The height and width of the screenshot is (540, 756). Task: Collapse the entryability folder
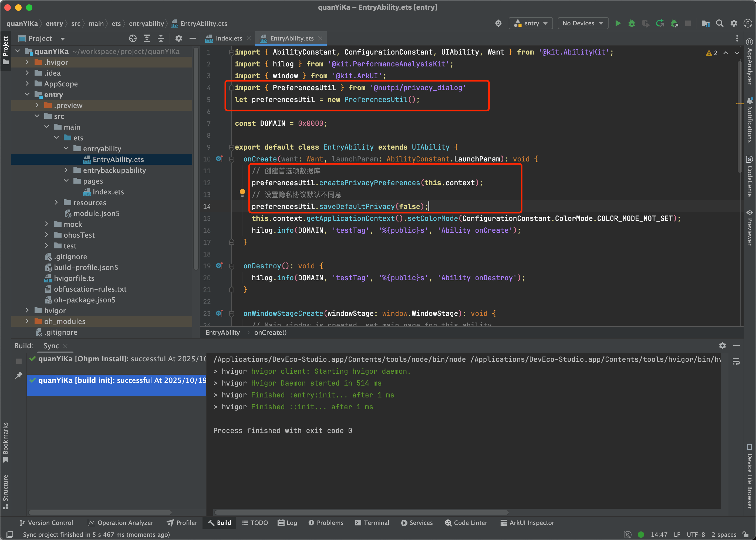pos(66,148)
